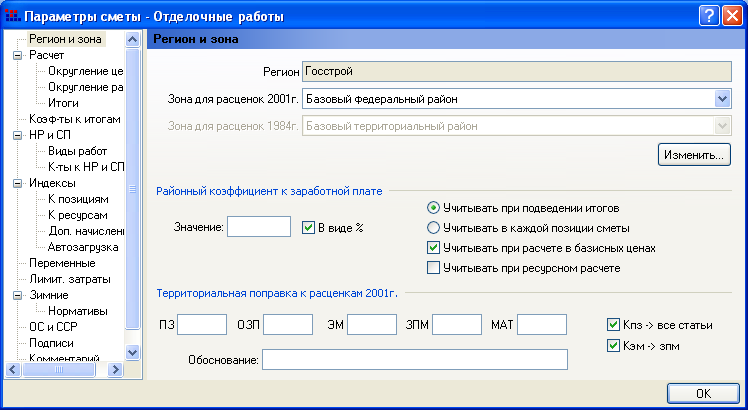This screenshot has height=410, width=748.
Task: Collapse the Индексы tree node
Action: (18, 183)
